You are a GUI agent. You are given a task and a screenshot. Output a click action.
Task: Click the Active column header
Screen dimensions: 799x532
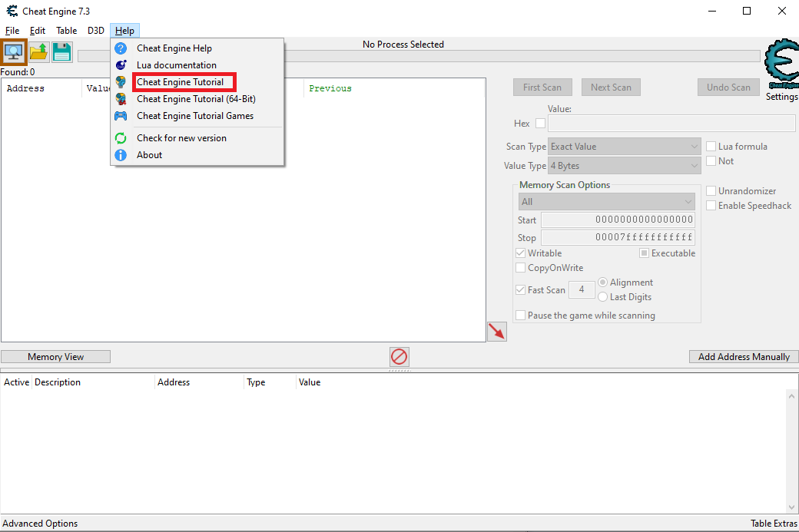pyautogui.click(x=16, y=382)
